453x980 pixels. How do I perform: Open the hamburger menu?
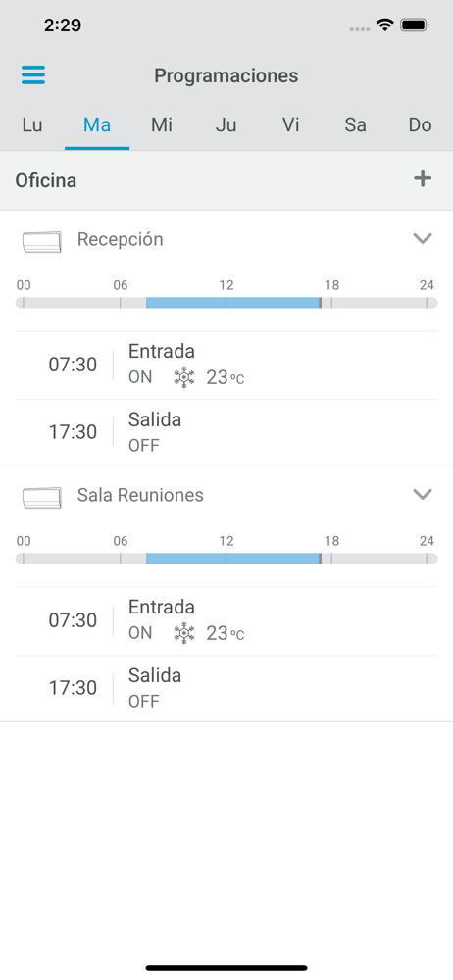[x=33, y=75]
